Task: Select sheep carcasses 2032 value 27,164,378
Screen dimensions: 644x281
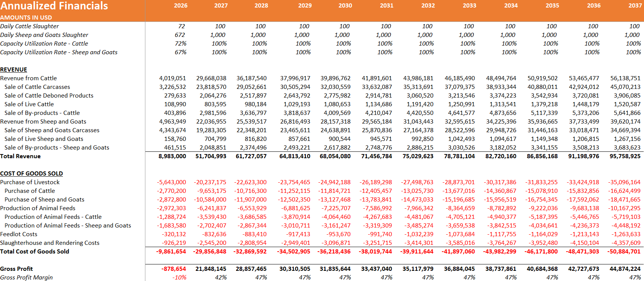Action: pos(418,130)
